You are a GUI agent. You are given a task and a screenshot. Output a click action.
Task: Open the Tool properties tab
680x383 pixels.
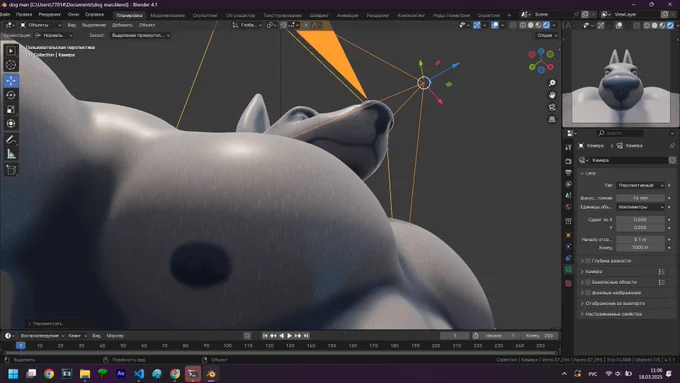[568, 147]
